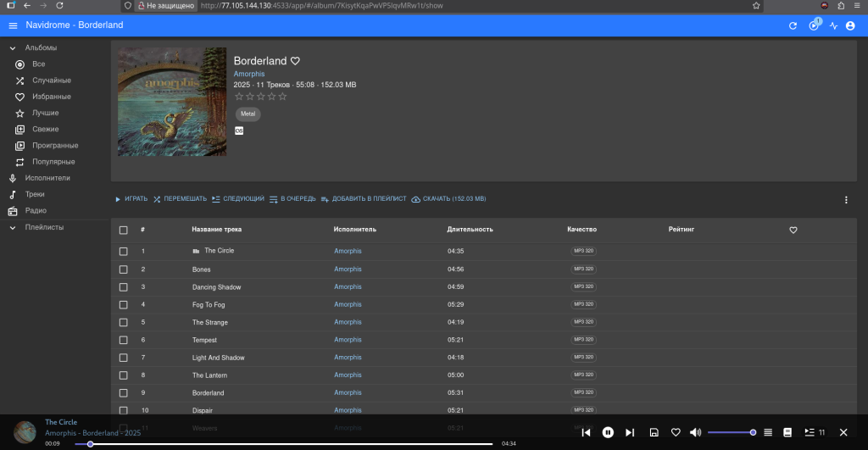Screen dimensions: 868x450
Task: Pause the currently playing track
Action: pyautogui.click(x=608, y=432)
